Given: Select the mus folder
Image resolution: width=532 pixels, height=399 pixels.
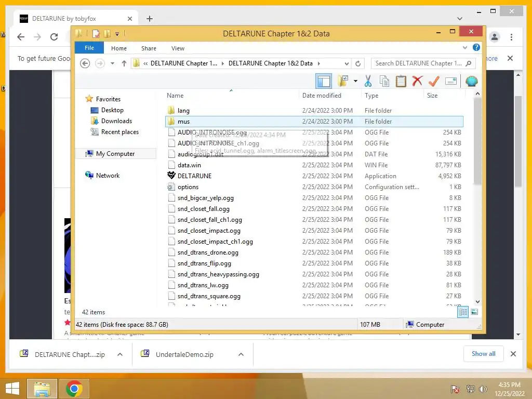Looking at the screenshot, I should tap(314, 122).
